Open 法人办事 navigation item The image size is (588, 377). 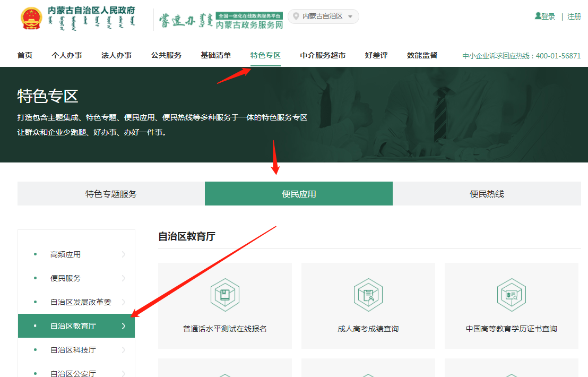pyautogui.click(x=116, y=55)
